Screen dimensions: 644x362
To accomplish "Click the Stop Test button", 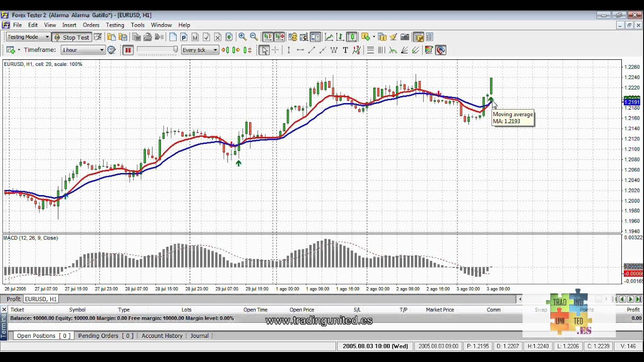I will [72, 37].
